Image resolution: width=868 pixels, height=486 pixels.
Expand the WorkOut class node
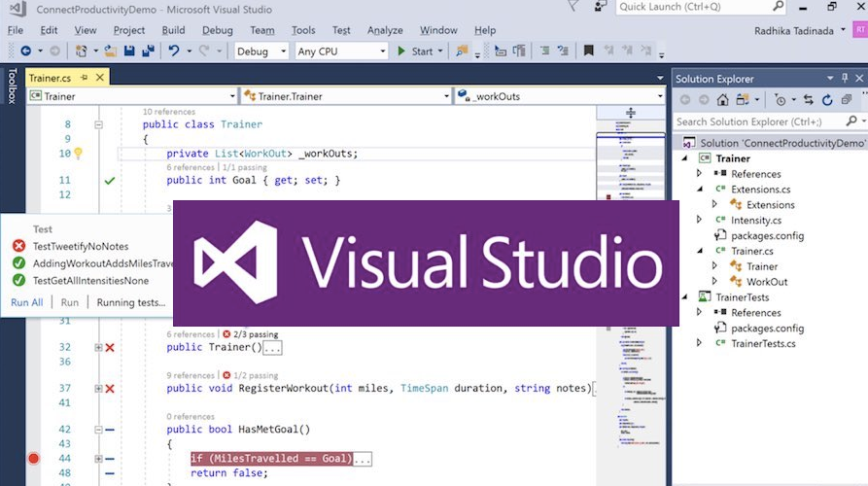pyautogui.click(x=714, y=281)
